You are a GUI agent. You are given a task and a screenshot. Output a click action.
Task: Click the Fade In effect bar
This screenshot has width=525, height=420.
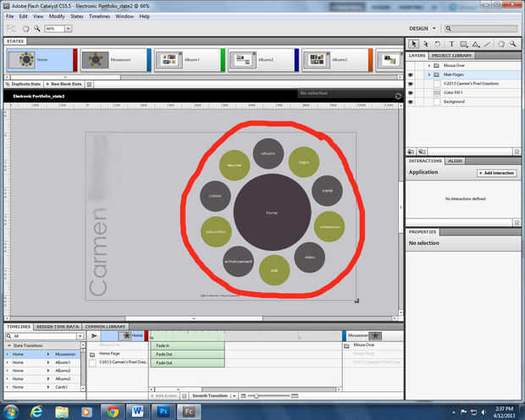click(x=187, y=345)
